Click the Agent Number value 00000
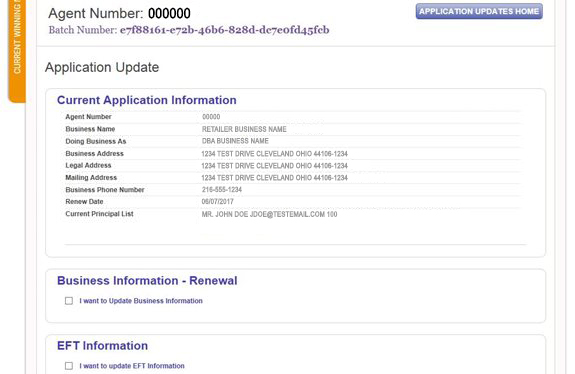This screenshot has width=575, height=374. coord(211,117)
